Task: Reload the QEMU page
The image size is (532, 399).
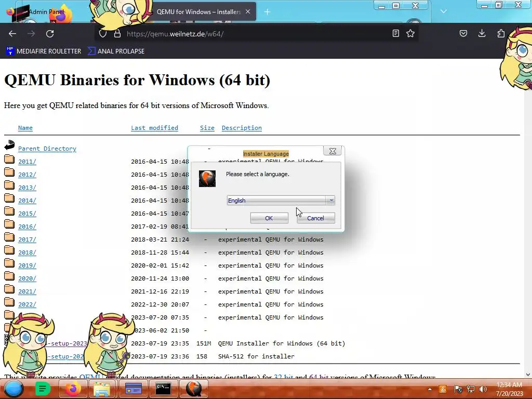Action: (50, 34)
